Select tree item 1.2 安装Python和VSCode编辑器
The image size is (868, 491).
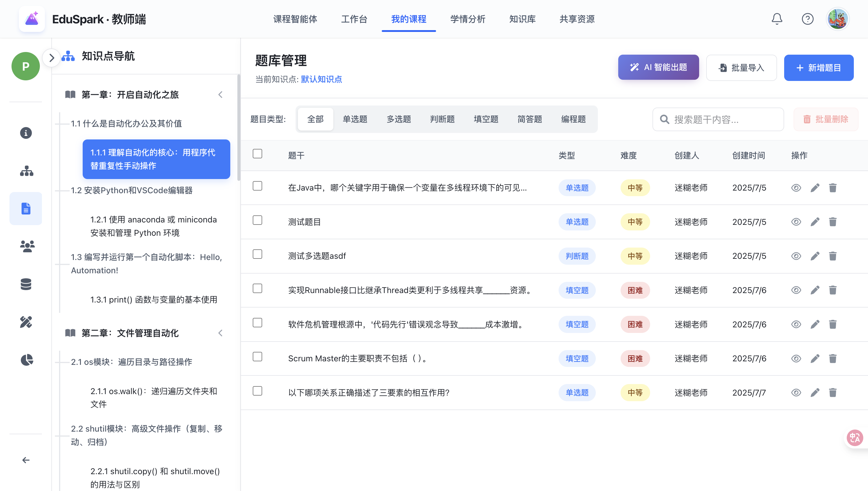132,190
